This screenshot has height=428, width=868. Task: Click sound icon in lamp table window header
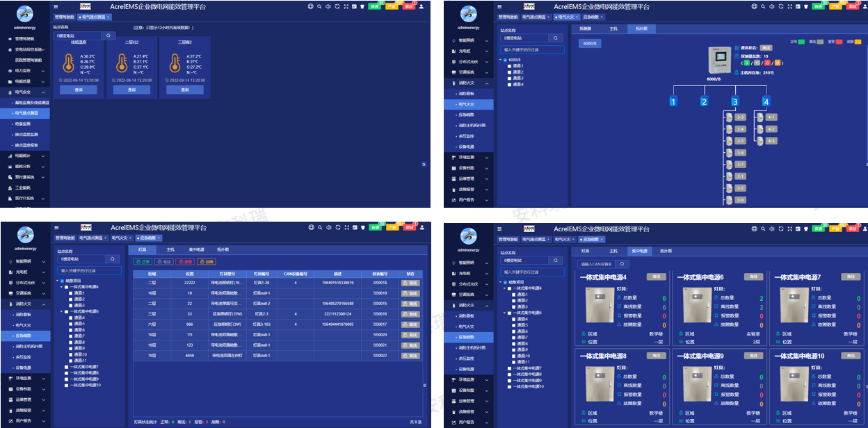coord(329,227)
